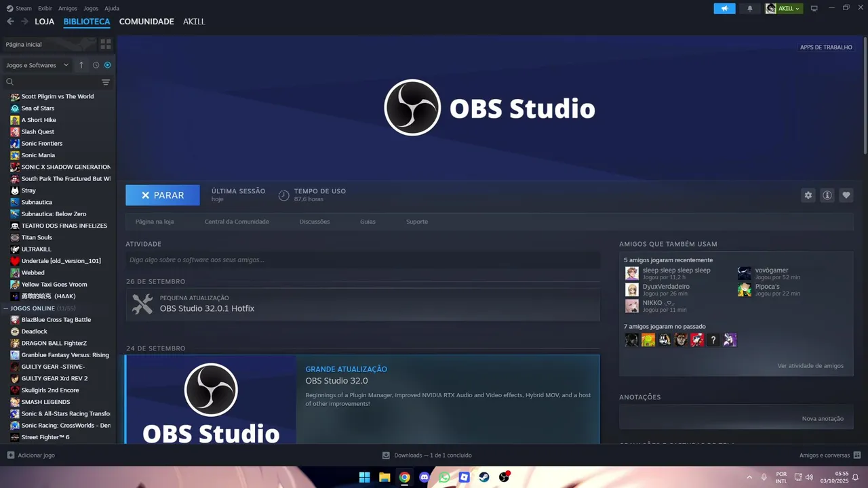Show hidden system tray icons chevron
Screen dimensions: 868x488
click(749, 477)
